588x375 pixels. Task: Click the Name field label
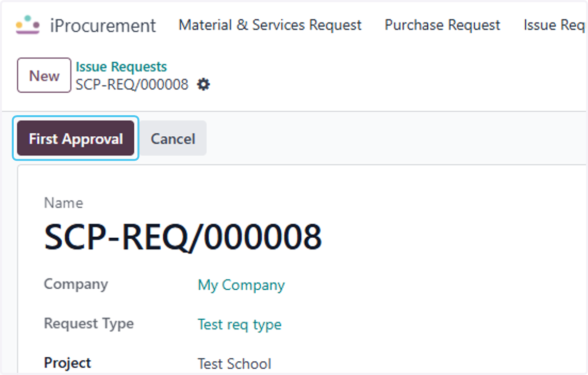pyautogui.click(x=64, y=203)
